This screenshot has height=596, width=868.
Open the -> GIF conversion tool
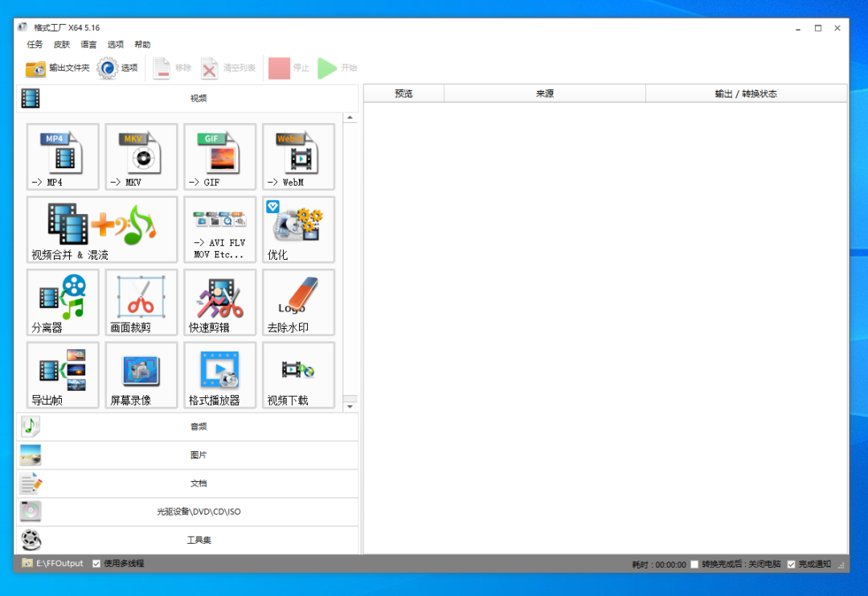click(219, 157)
